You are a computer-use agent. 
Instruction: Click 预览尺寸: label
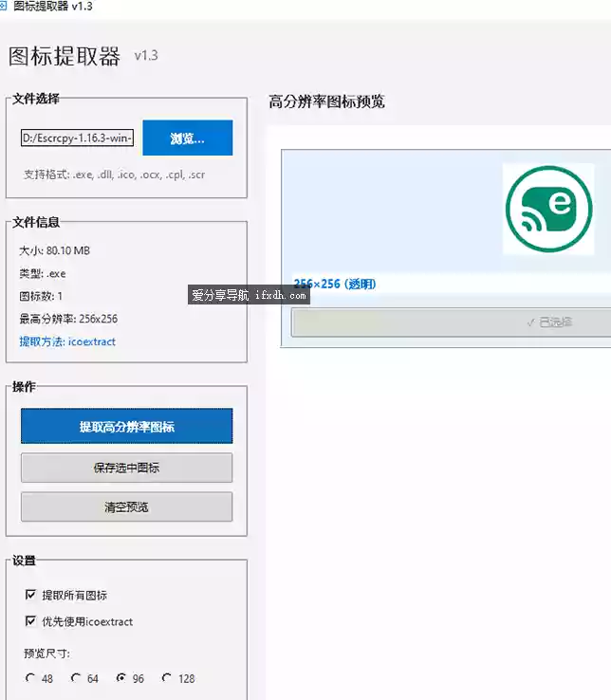tap(46, 654)
